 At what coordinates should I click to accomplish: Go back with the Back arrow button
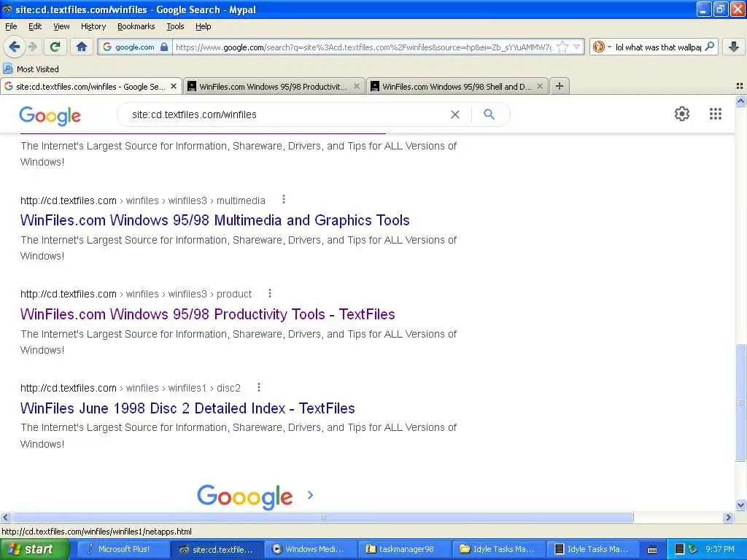coord(15,47)
